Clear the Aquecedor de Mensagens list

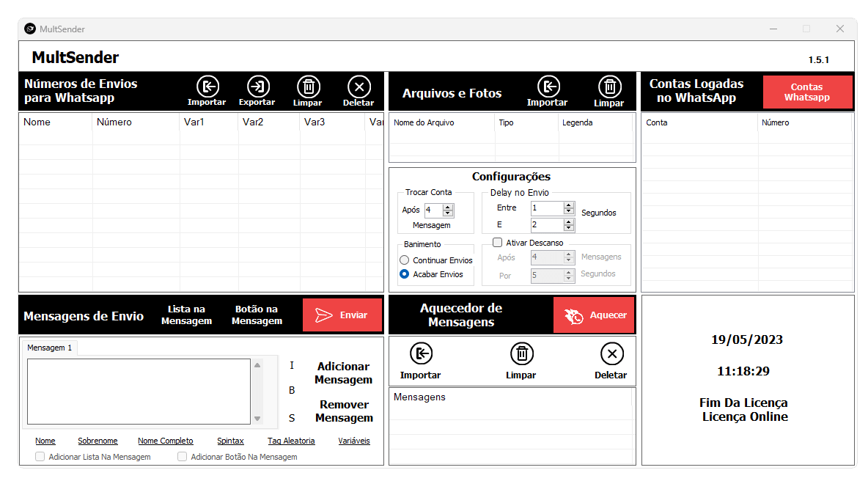pyautogui.click(x=521, y=361)
